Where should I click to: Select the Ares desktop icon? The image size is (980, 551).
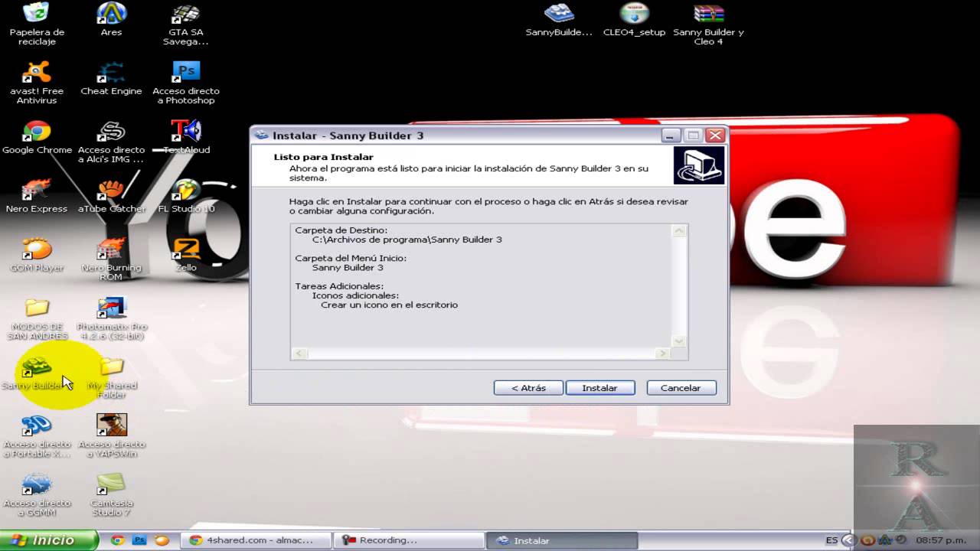pos(111,20)
